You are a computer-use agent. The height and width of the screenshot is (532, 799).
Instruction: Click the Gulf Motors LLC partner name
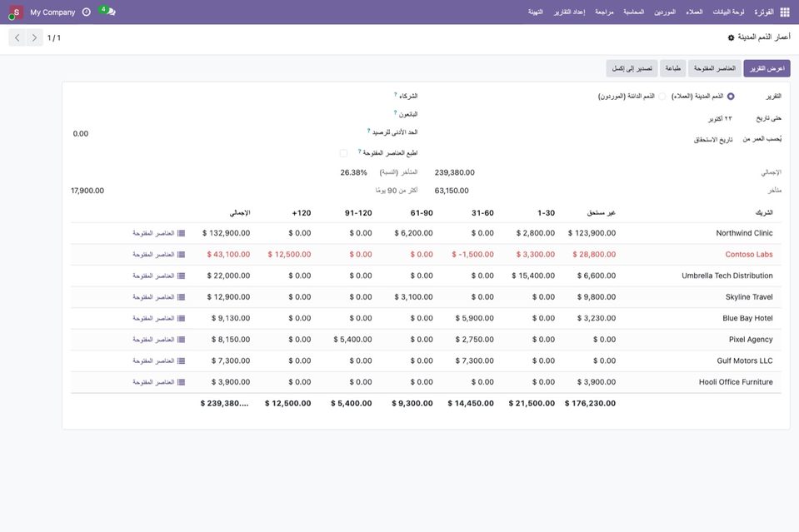[x=745, y=361]
